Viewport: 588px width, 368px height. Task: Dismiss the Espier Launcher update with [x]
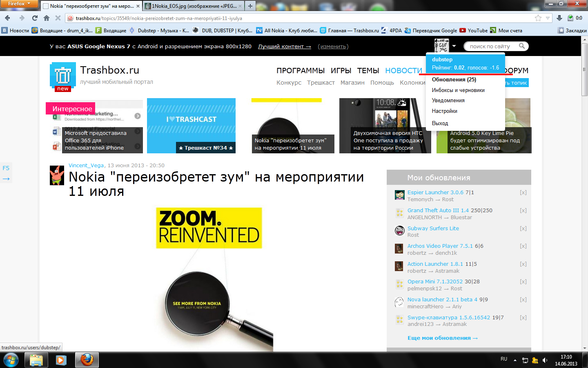point(523,192)
